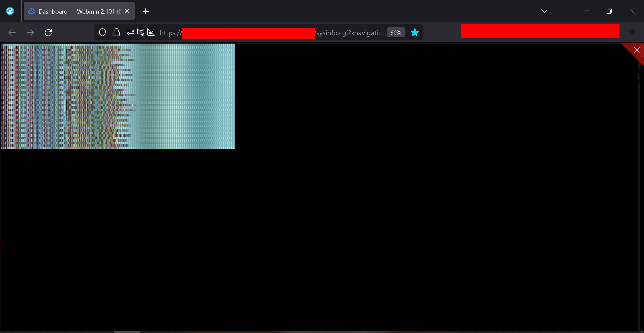This screenshot has height=333, width=644.
Task: Toggle the bookmark star for this page
Action: (415, 32)
